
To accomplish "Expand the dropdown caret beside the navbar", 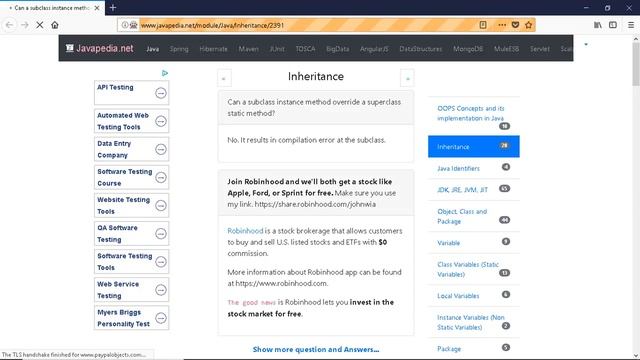I will point(586,44).
